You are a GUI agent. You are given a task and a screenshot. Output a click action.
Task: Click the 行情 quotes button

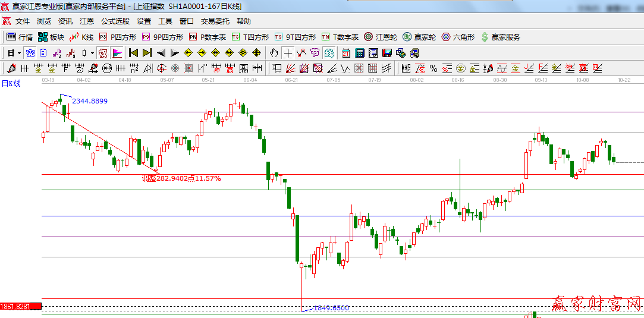(20, 37)
